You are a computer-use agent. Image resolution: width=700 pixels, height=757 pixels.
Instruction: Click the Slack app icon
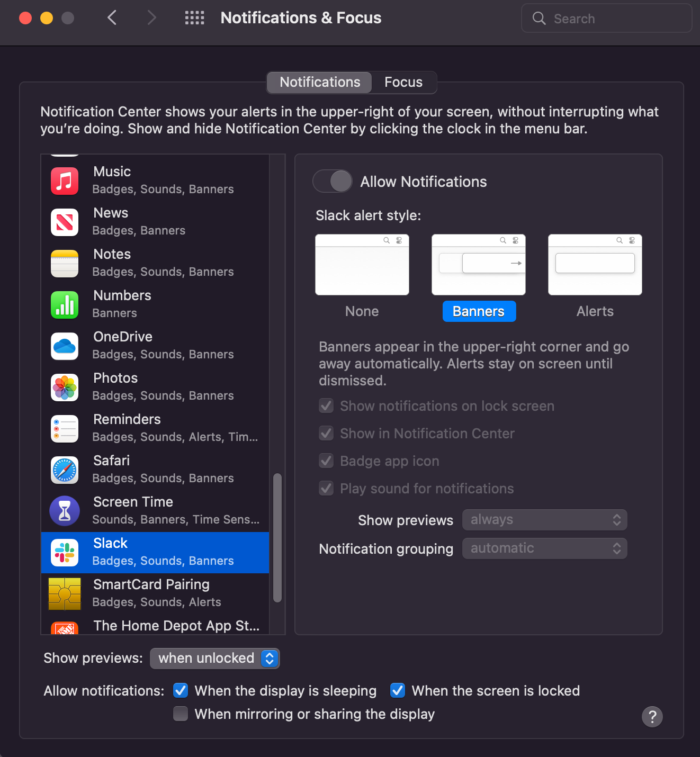click(x=65, y=552)
